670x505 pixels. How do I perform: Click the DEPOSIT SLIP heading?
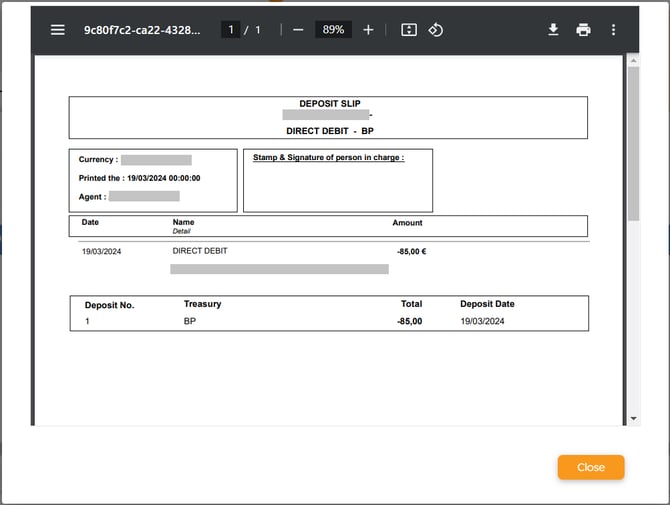click(328, 104)
